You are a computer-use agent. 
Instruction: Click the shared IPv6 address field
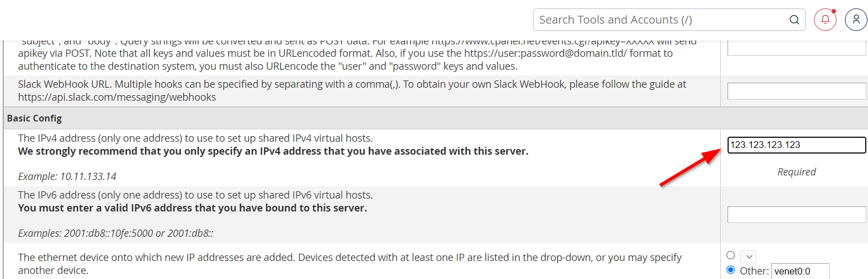(x=797, y=214)
